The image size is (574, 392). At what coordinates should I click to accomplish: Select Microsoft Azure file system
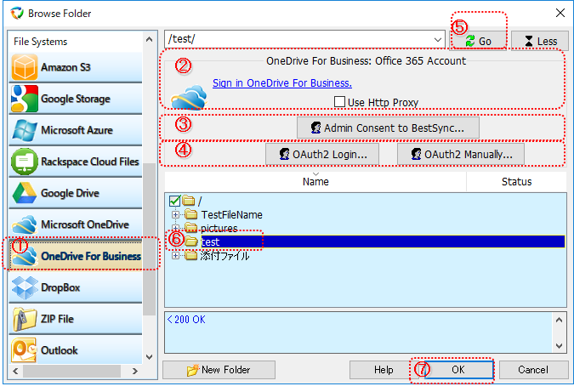point(76,130)
